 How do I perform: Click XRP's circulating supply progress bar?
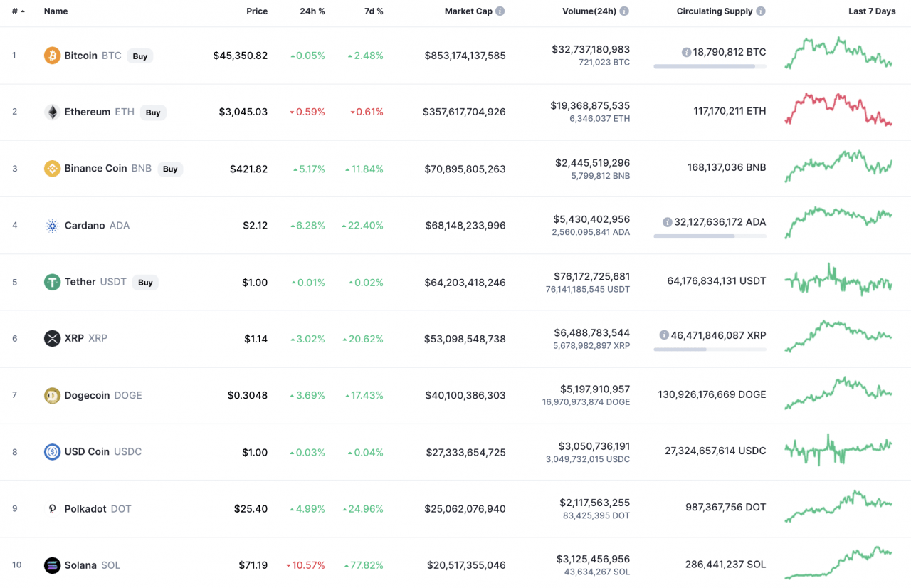[x=710, y=349]
